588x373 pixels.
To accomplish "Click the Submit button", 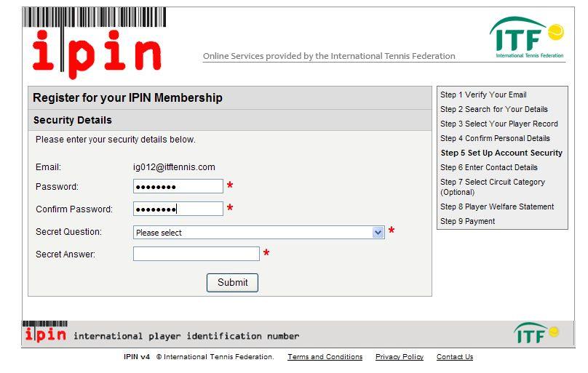I will (x=232, y=282).
